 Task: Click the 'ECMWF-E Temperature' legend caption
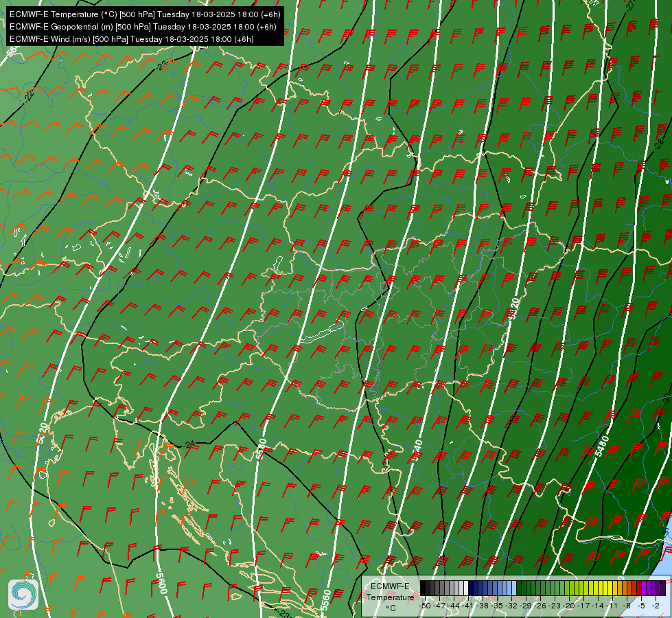coord(391,592)
